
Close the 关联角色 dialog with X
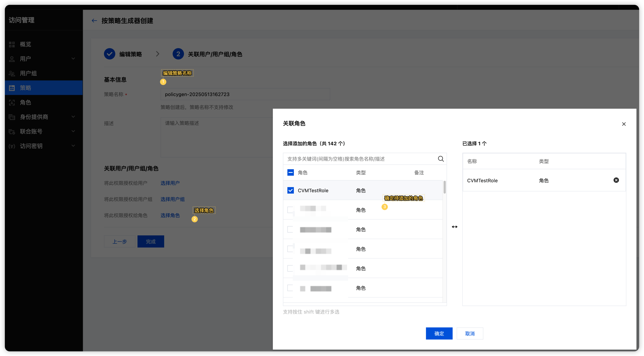click(624, 124)
